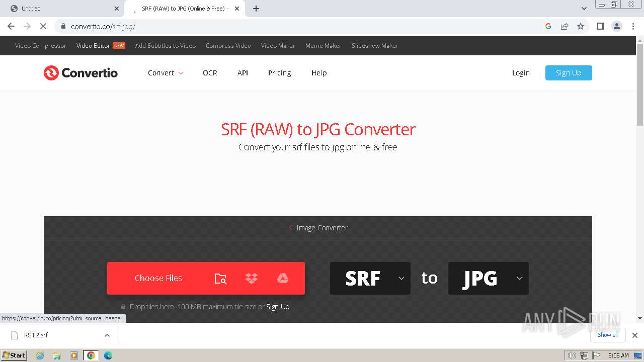Screen dimensions: 644x362
Task: Open the Video Compressor link
Action: click(41, 46)
